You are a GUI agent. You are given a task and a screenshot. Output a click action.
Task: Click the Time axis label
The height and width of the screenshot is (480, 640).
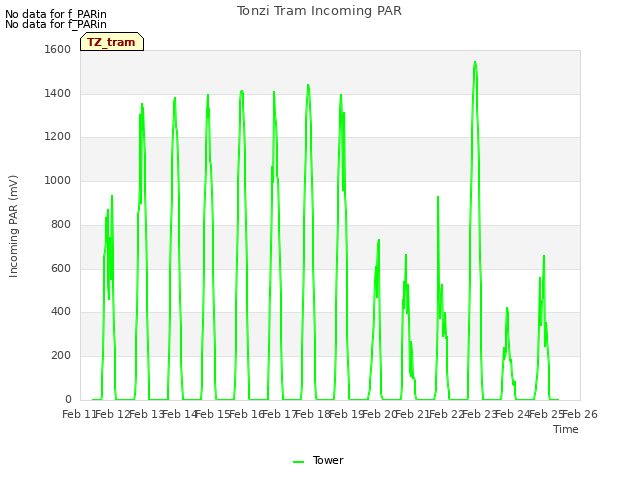[x=566, y=429]
